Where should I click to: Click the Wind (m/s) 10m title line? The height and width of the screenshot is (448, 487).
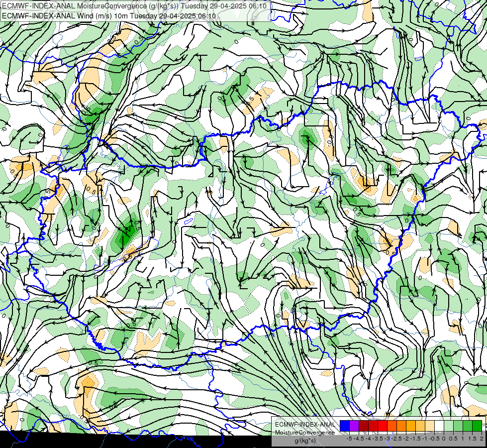(109, 16)
